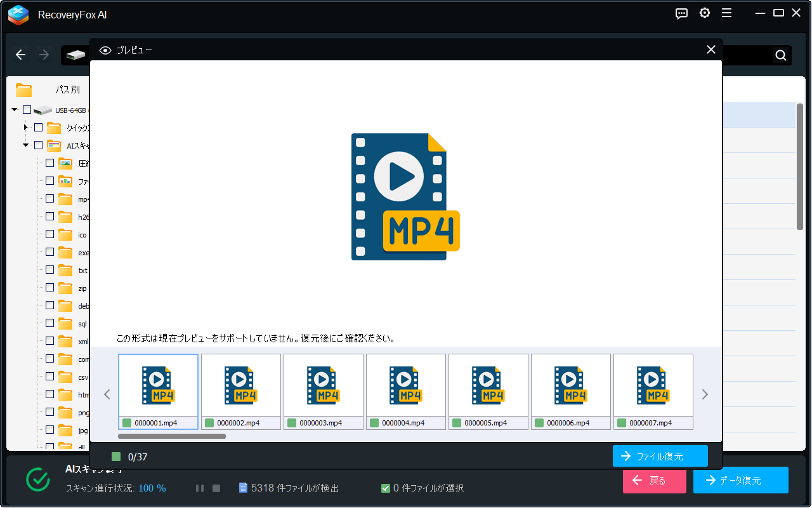812x508 pixels.
Task: Switch to the パス別 tab
Action: coord(67,90)
